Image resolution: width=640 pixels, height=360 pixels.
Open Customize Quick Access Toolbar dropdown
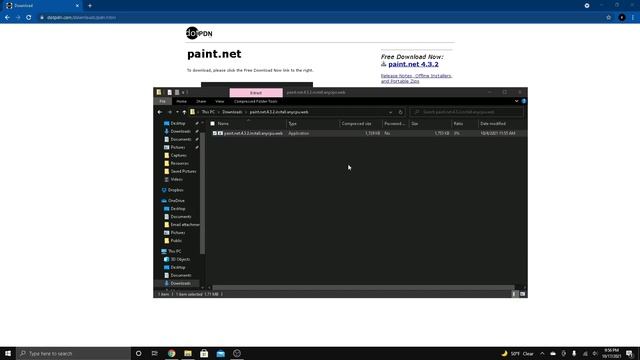click(x=183, y=92)
